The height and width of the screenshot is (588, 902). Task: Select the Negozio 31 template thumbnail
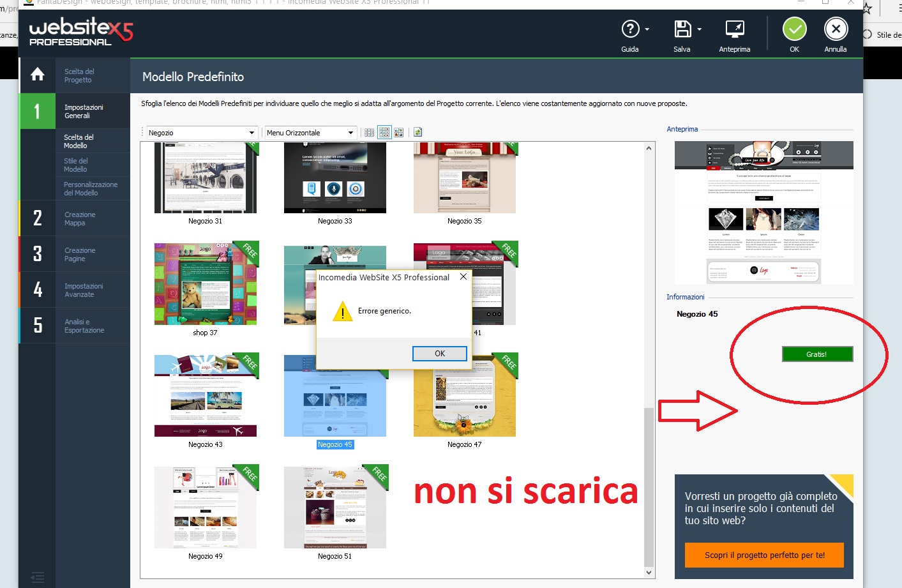pyautogui.click(x=206, y=177)
